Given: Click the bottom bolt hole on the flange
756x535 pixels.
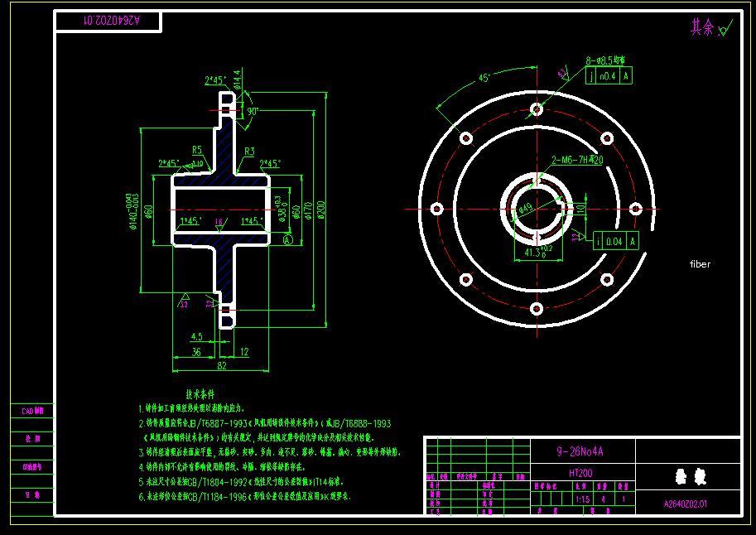Looking at the screenshot, I should (x=537, y=308).
